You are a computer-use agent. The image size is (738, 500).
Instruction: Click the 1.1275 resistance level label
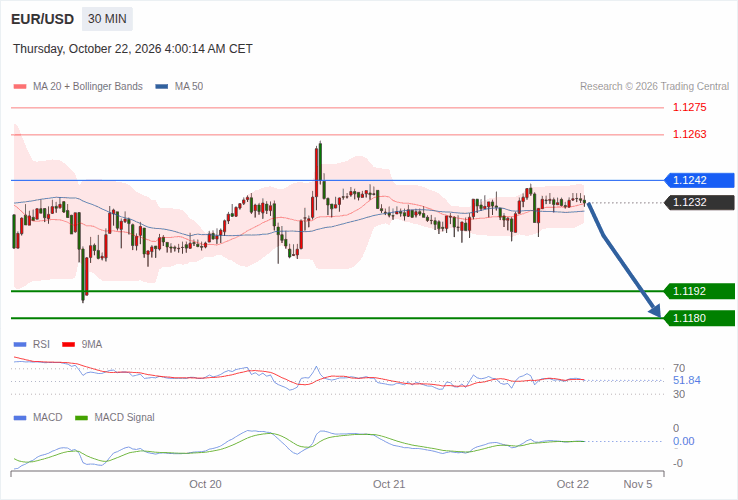pos(690,107)
